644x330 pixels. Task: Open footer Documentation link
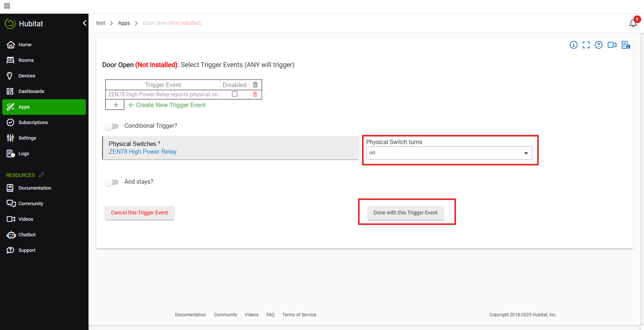pos(190,315)
